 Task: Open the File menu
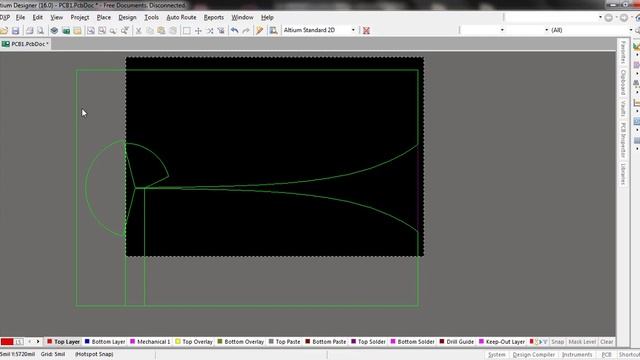click(x=20, y=18)
